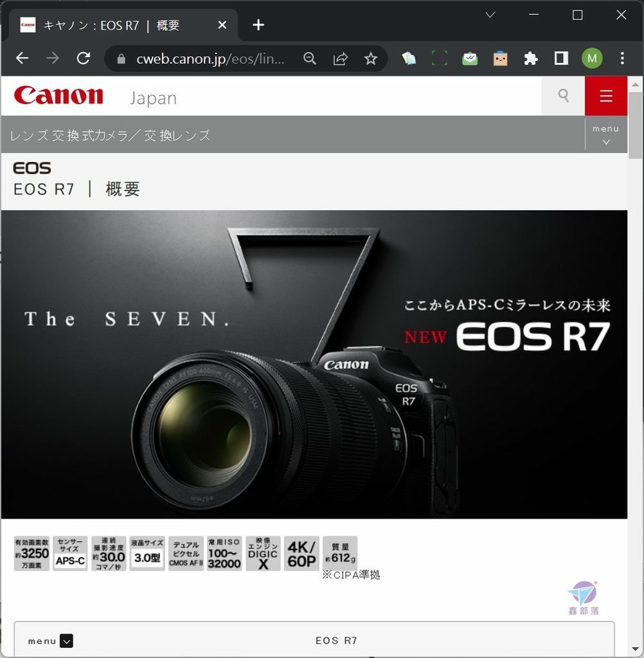Viewport: 644px width, 658px height.
Task: Open the M profile avatar
Action: (592, 58)
